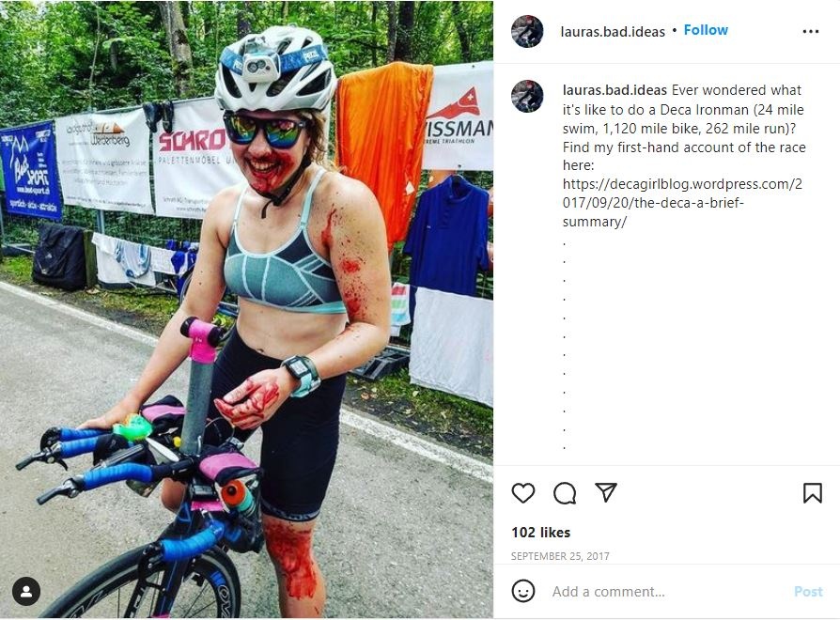The width and height of the screenshot is (840, 620).
Task: Open the September 25, 2017 timestamp
Action: 560,556
